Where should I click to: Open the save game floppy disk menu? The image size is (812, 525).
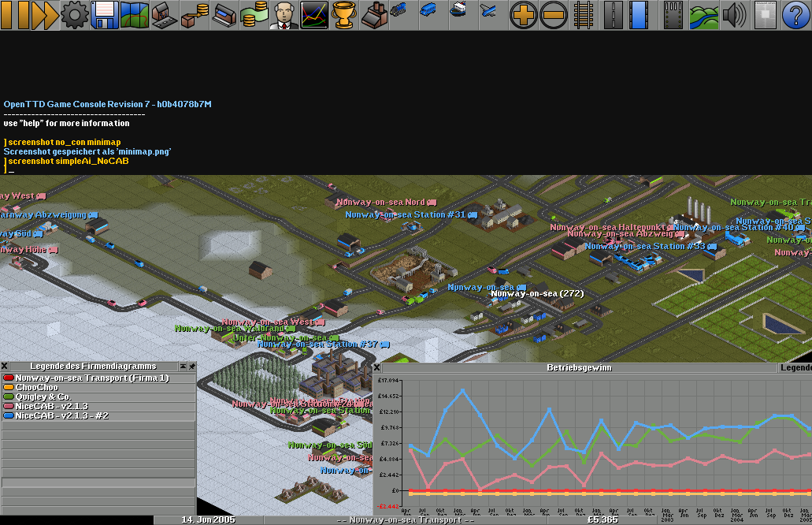tap(105, 15)
